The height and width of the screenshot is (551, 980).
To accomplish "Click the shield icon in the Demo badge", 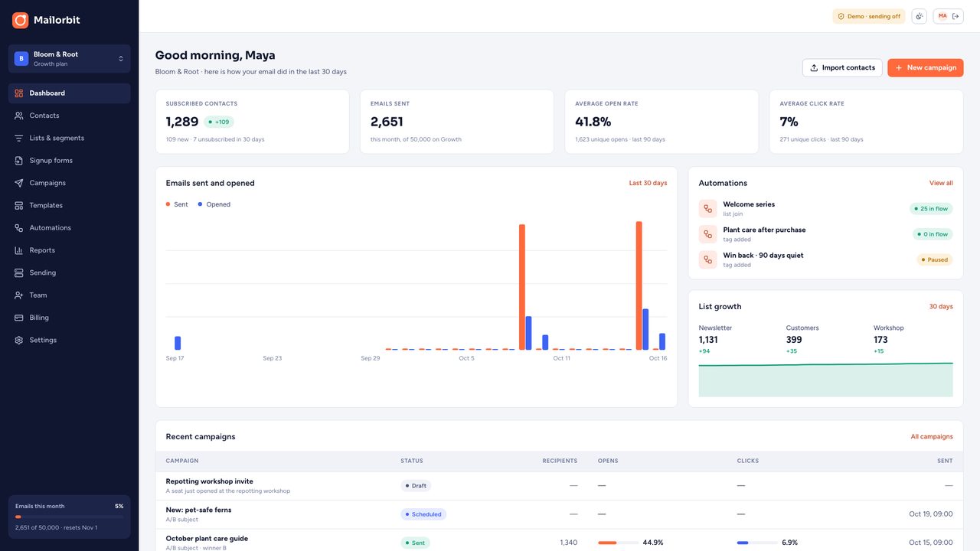I will [841, 16].
